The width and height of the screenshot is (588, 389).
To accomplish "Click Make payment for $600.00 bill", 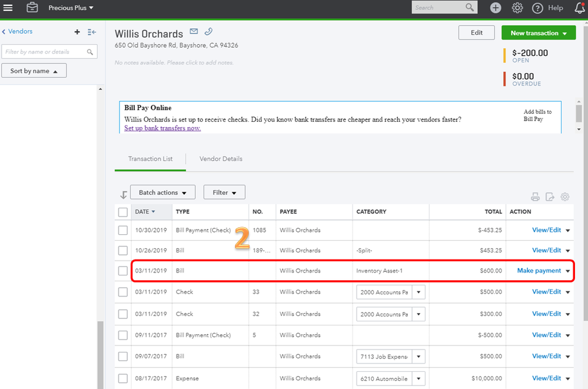I will 539,271.
